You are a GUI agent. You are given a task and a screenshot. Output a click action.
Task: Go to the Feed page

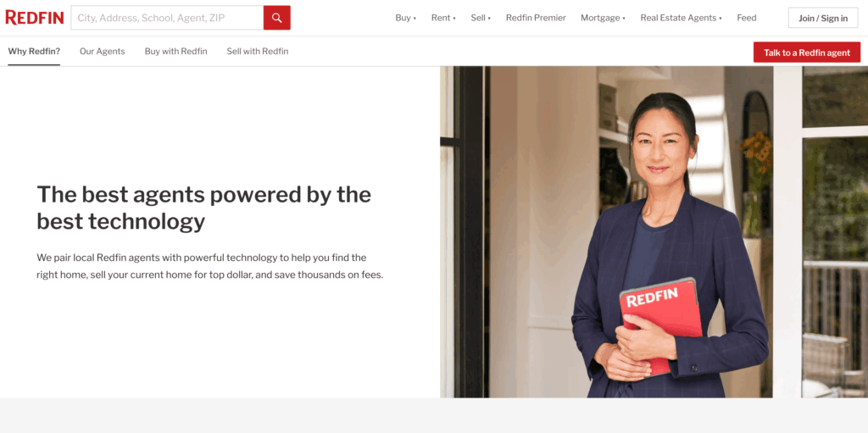tap(746, 18)
